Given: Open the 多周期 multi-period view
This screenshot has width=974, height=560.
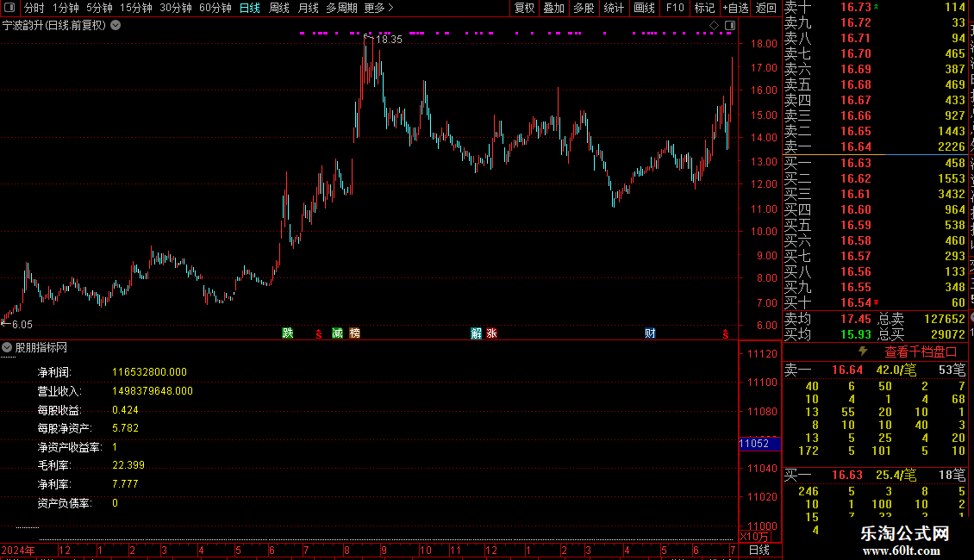Looking at the screenshot, I should point(341,8).
